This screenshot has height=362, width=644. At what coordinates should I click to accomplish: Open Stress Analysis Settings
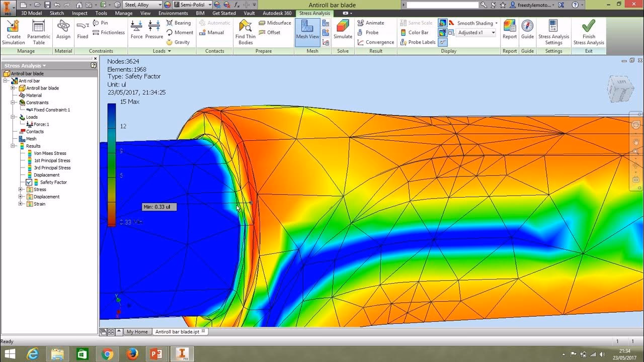553,33
